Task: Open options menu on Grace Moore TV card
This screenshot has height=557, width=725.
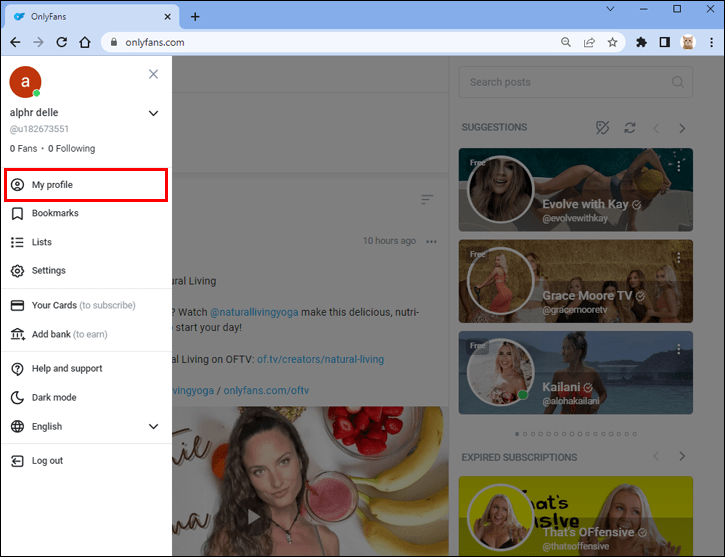Action: point(679,257)
